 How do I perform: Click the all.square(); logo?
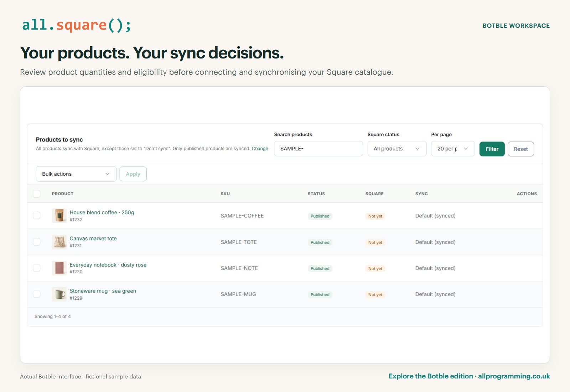coord(77,25)
